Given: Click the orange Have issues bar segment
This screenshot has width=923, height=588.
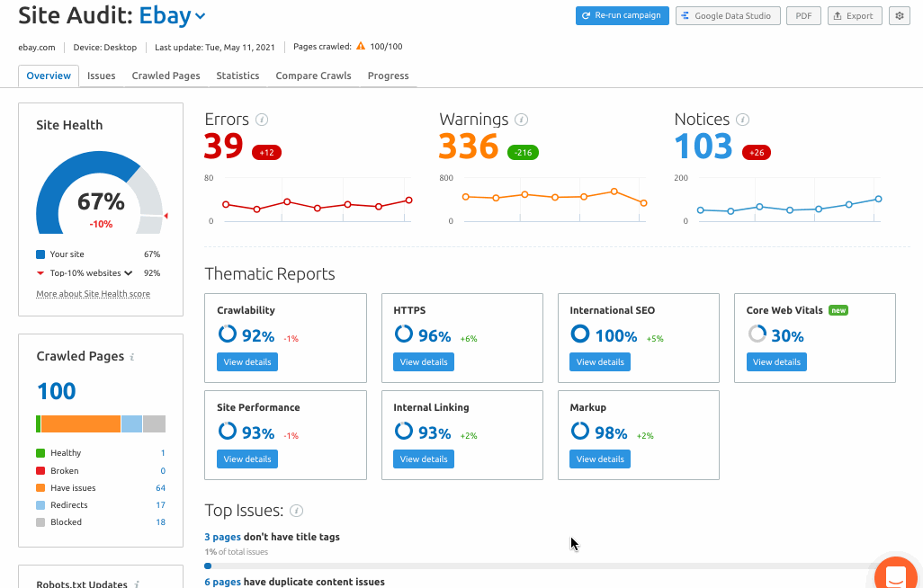Looking at the screenshot, I should coord(80,423).
